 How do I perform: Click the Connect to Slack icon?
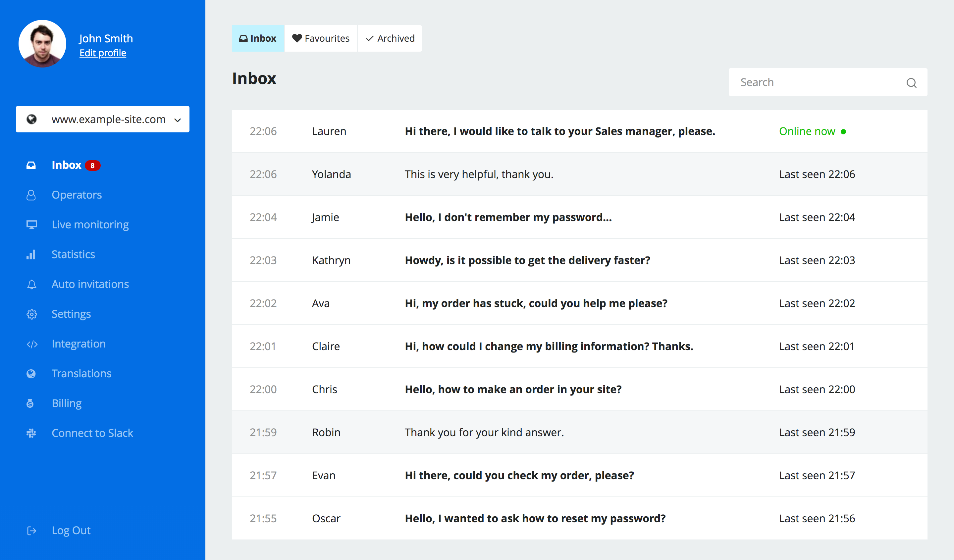31,433
